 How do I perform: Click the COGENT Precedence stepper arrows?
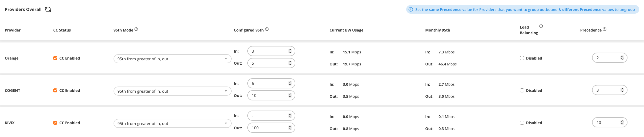point(622,90)
